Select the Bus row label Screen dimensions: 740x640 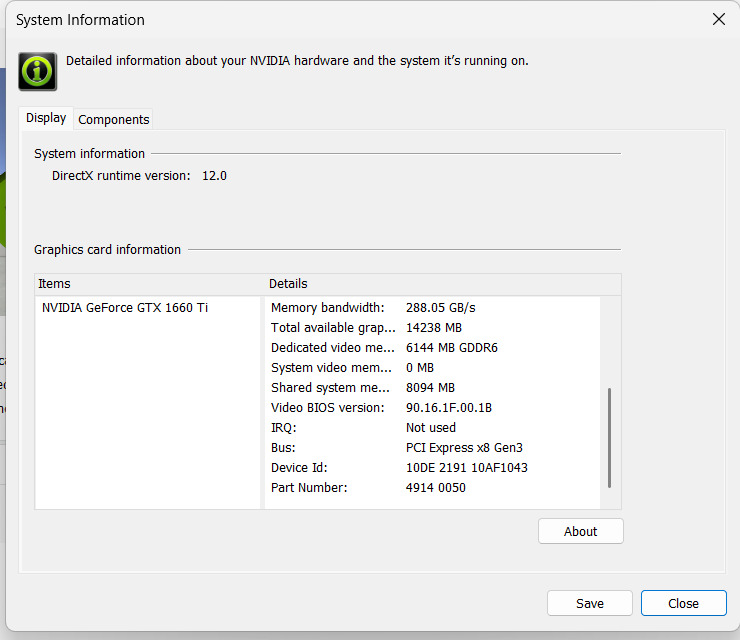[x=283, y=448]
